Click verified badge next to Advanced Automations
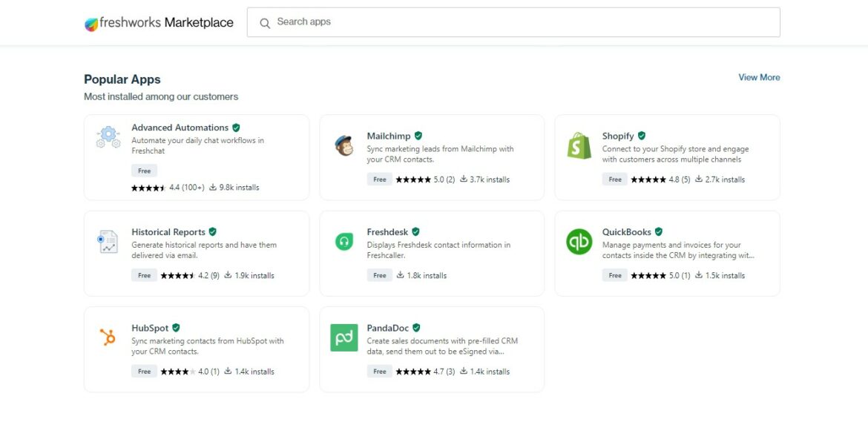Viewport: 868px width, 422px height. click(x=237, y=128)
